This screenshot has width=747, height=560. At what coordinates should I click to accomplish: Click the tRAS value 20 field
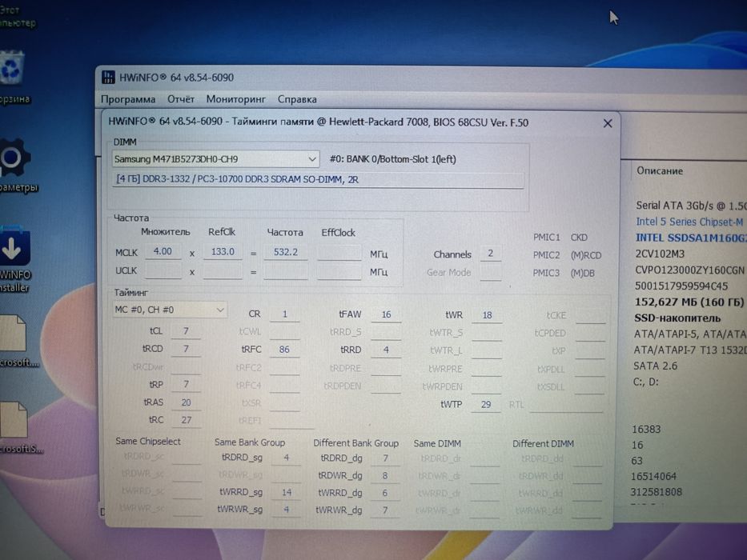click(x=186, y=402)
